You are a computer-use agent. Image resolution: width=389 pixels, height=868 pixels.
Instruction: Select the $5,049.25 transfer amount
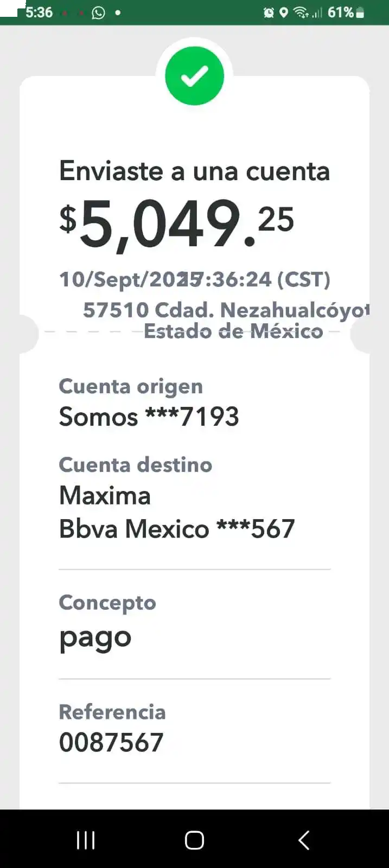pyautogui.click(x=176, y=224)
